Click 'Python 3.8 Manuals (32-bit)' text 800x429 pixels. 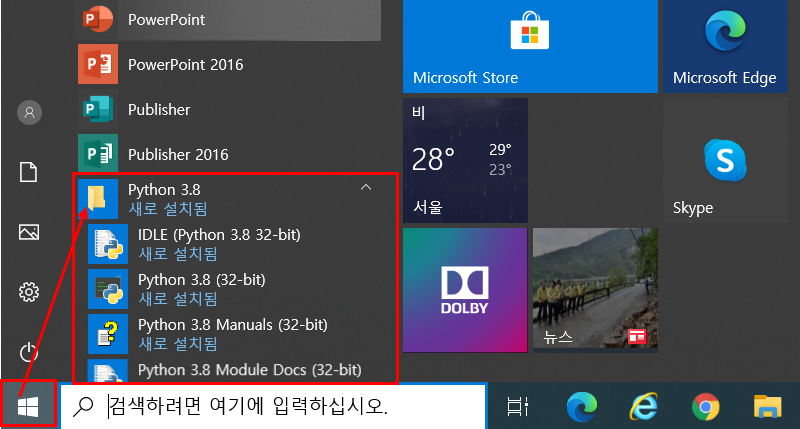click(x=233, y=325)
